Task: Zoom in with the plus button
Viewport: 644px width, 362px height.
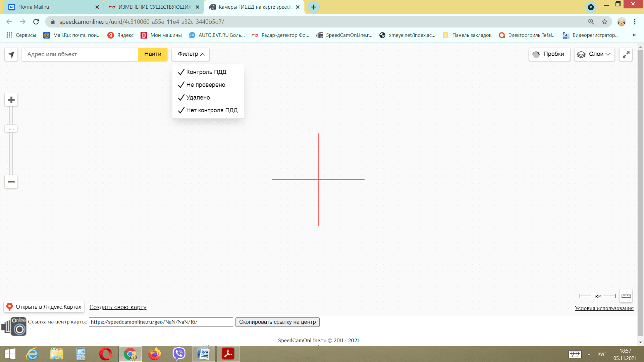Action: (11, 100)
